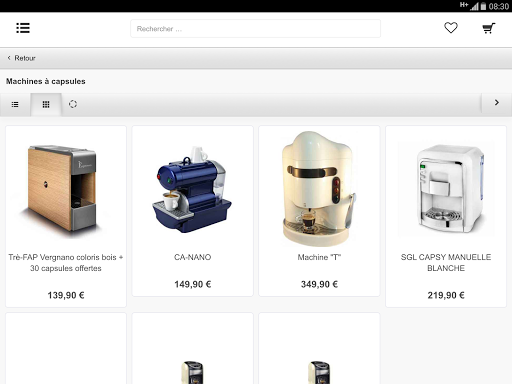
Task: Expand the options arrow on toolbar right
Action: 497,103
